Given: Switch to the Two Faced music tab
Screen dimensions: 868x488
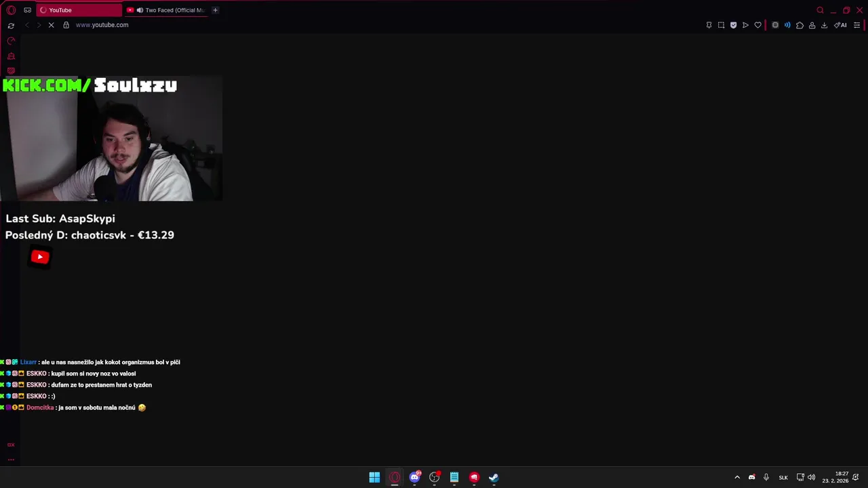Looking at the screenshot, I should [x=166, y=10].
